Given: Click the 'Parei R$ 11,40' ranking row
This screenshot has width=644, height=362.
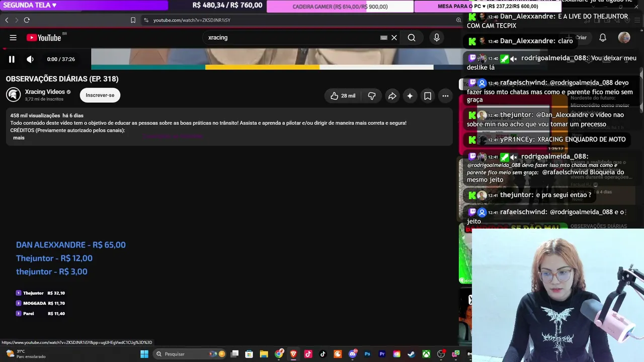Looking at the screenshot, I should pos(40,314).
